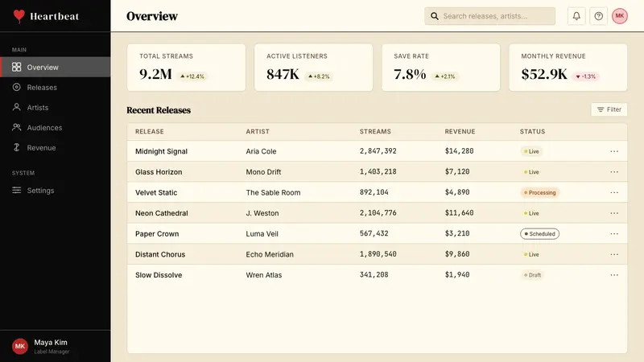Open Artists in the sidebar
This screenshot has width=644, height=362.
[x=56, y=107]
